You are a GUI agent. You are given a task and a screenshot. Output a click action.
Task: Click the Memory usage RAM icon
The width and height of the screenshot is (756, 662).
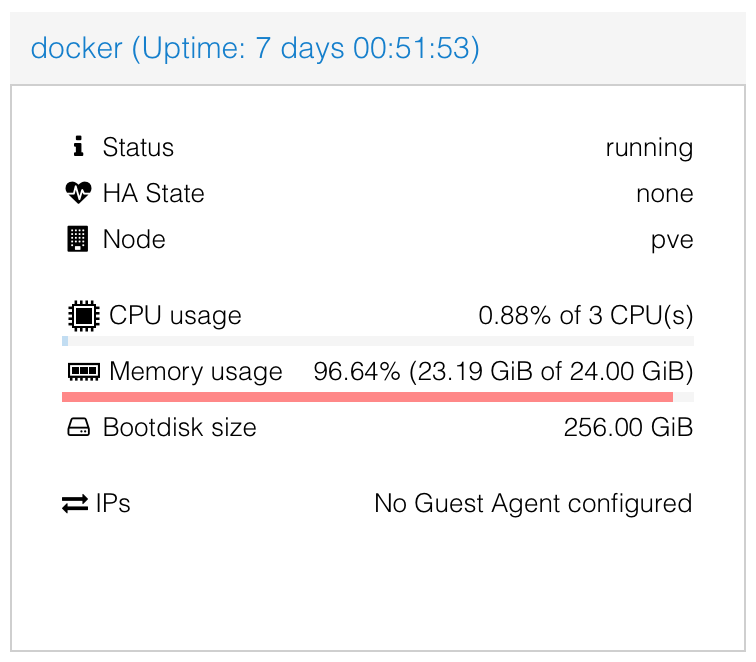coord(84,372)
